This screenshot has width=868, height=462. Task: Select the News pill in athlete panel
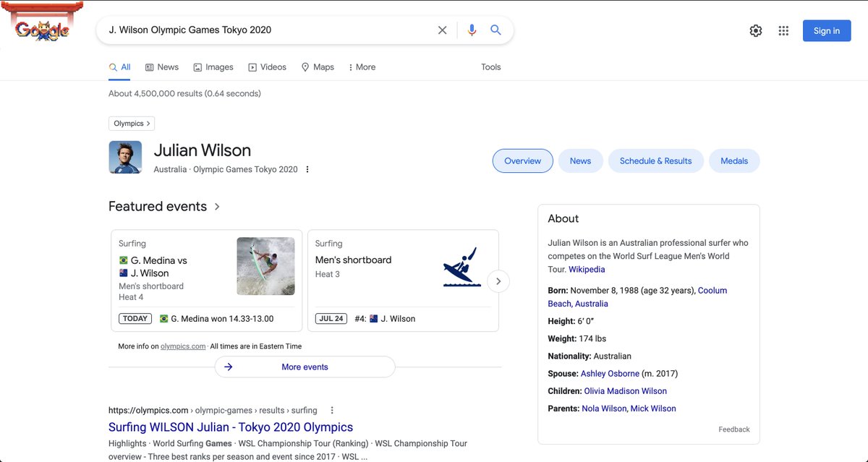pos(580,161)
